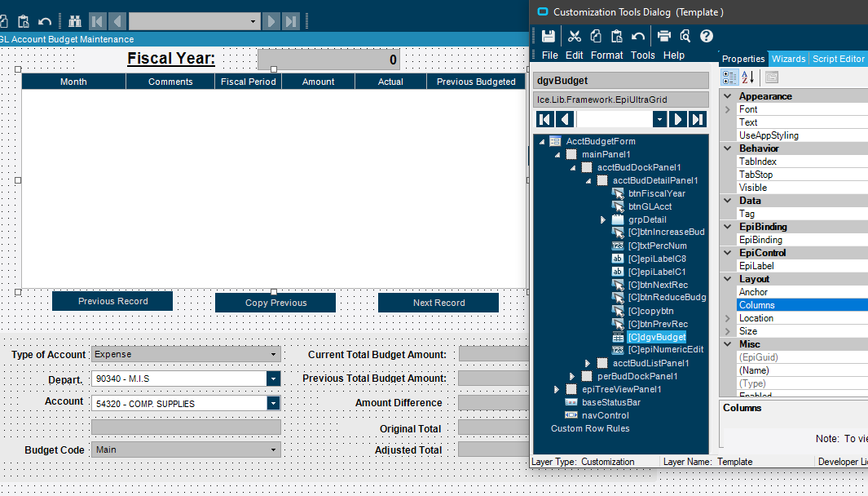Viewport: 868px width, 496px height.
Task: Click the Previous Record button
Action: tap(112, 302)
